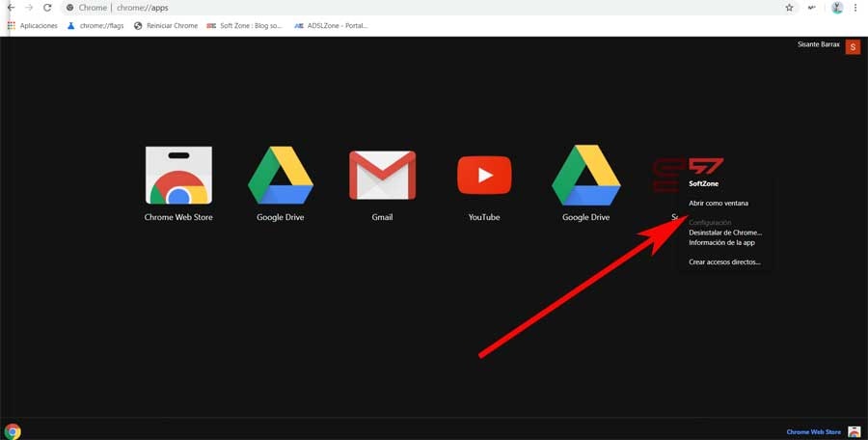Reload the page with refresh icon
This screenshot has height=440, width=868.
47,8
